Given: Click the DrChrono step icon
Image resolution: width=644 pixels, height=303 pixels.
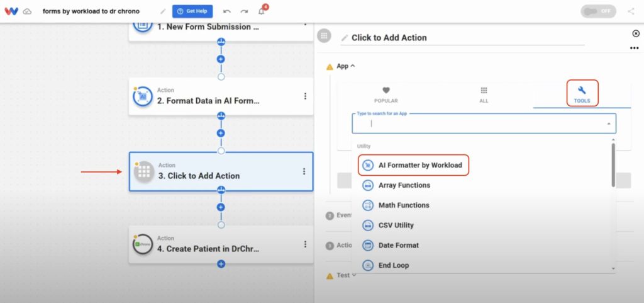Looking at the screenshot, I should [x=143, y=244].
